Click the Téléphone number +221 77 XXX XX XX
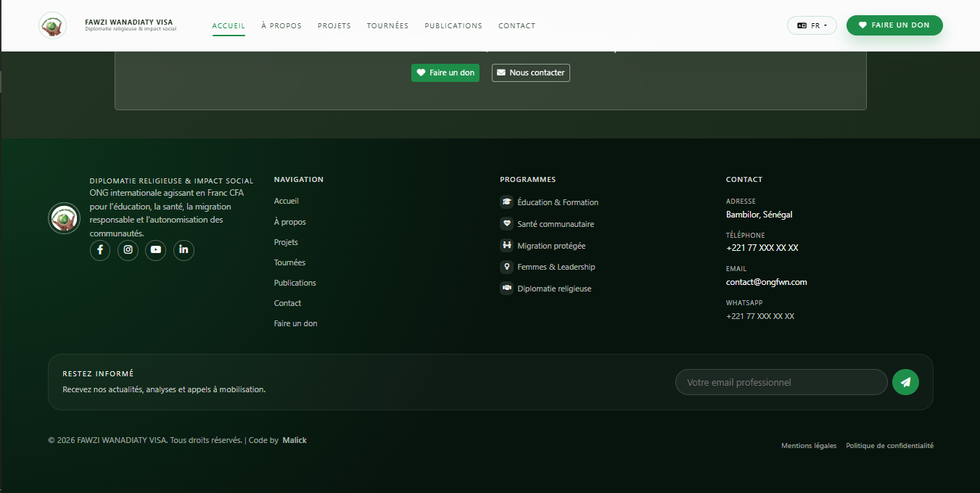The width and height of the screenshot is (980, 493). 762,248
